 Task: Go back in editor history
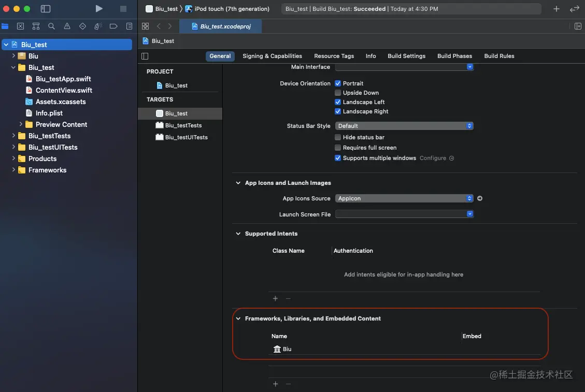(x=159, y=26)
